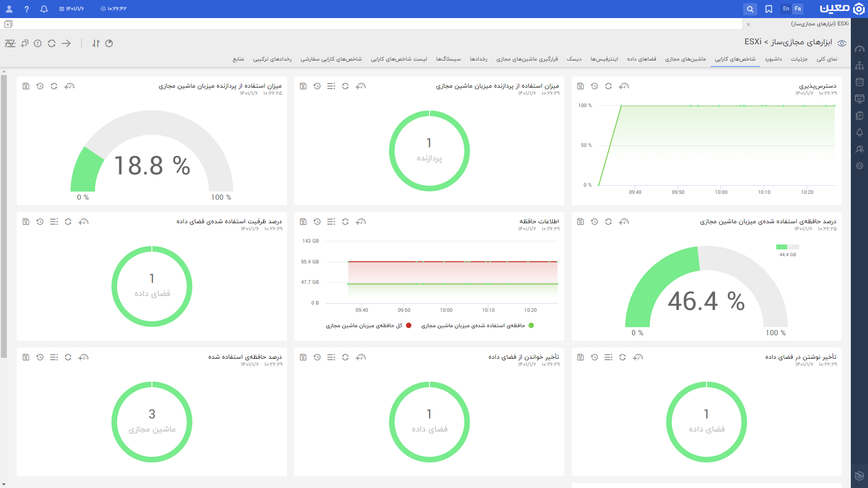Open the notifications bell in top bar

click(44, 9)
